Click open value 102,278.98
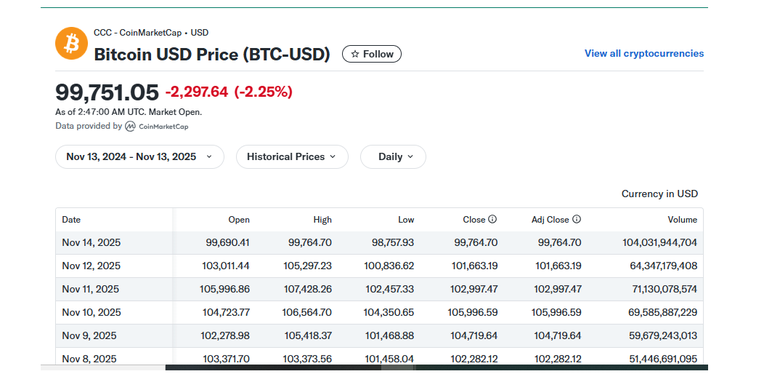 [225, 335]
